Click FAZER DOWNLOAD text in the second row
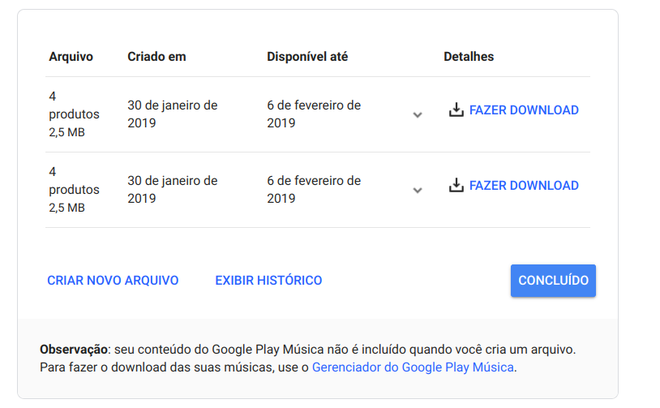660x408 pixels. [524, 185]
